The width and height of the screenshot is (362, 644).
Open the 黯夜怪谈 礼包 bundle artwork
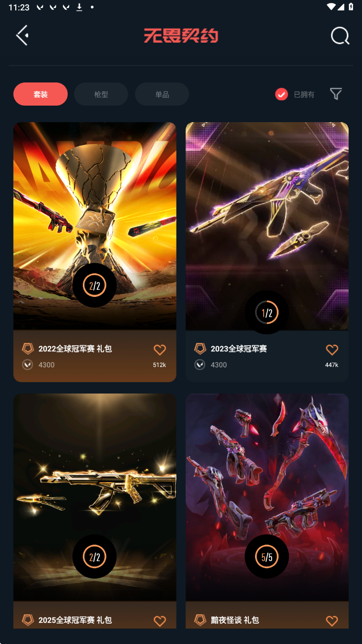pyautogui.click(x=267, y=497)
